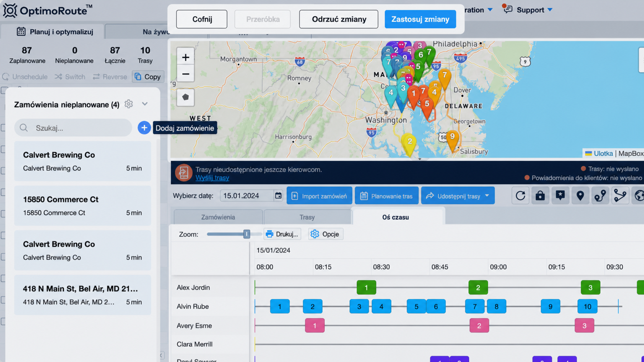The image size is (644, 362).
Task: Select the 15850 Commerce Ct order card
Action: [82, 206]
